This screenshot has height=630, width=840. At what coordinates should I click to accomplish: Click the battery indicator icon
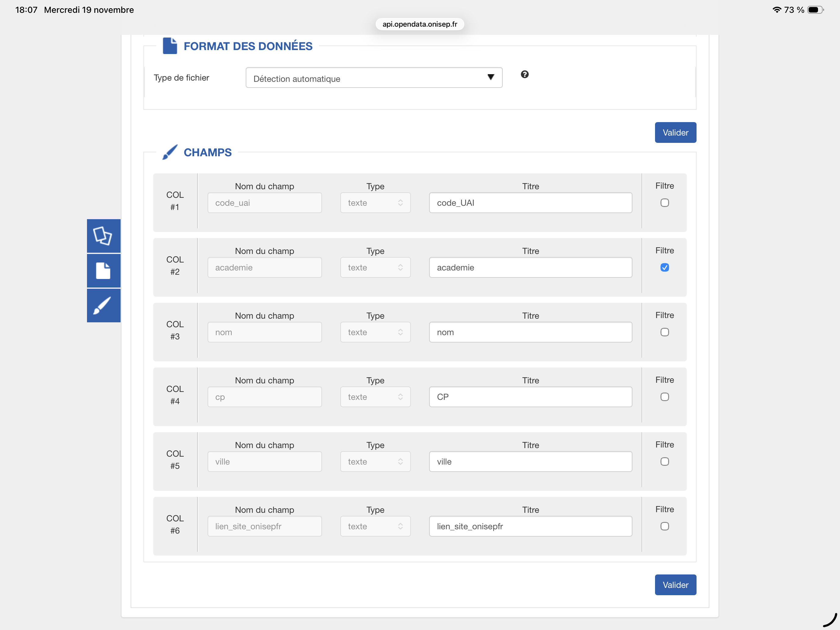pyautogui.click(x=815, y=10)
